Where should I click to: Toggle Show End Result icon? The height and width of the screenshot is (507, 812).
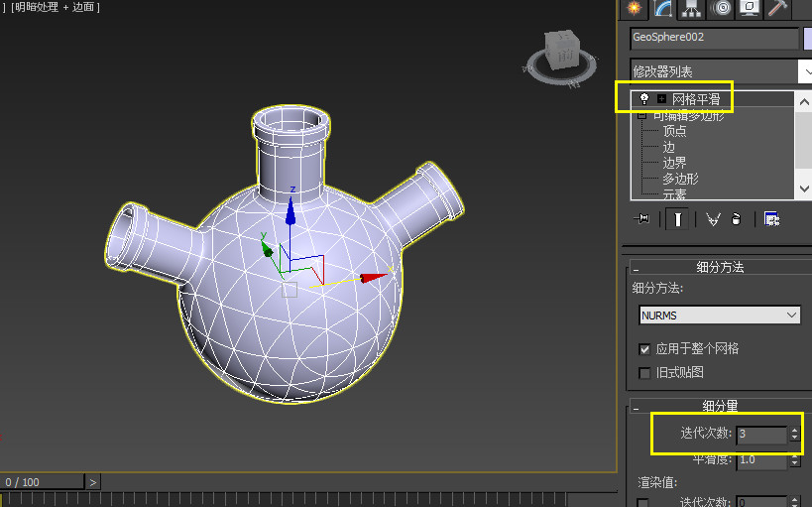(677, 219)
